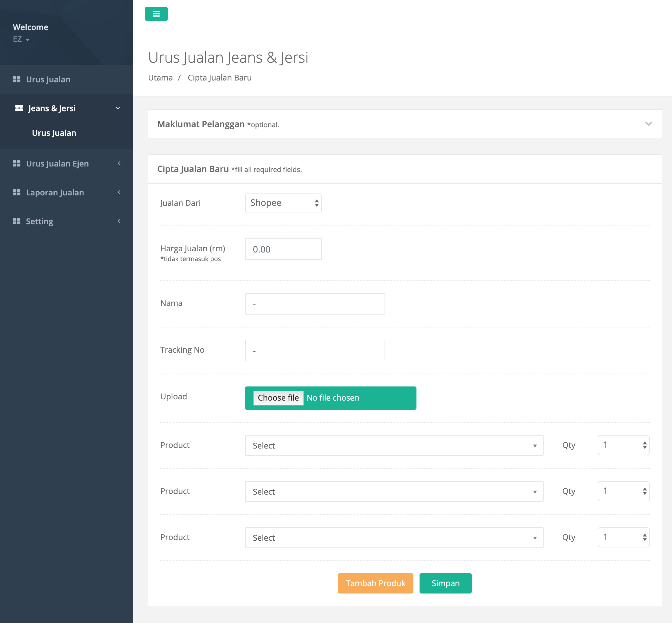Open the Laporan Jualan menu item
The image size is (672, 623).
(55, 193)
